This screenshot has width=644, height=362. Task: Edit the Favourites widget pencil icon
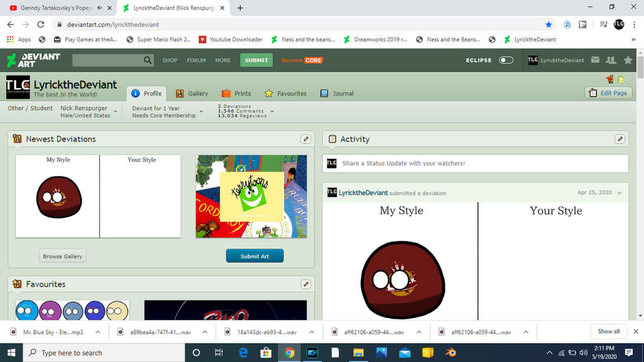(x=306, y=284)
